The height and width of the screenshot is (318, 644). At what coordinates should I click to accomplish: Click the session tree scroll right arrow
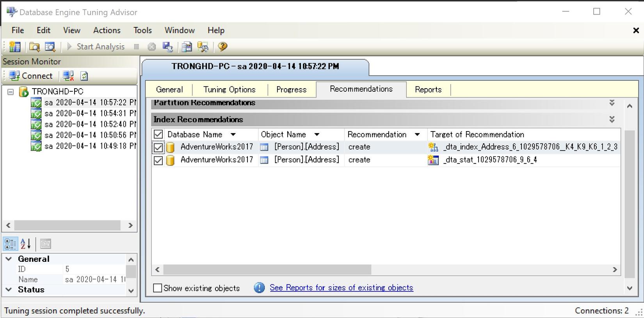point(130,226)
